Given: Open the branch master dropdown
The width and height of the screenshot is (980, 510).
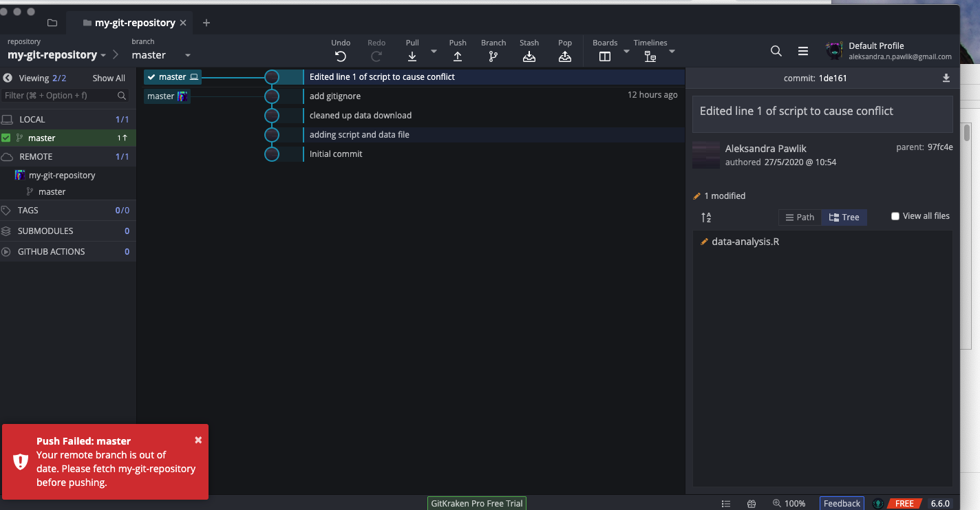Looking at the screenshot, I should pos(188,55).
